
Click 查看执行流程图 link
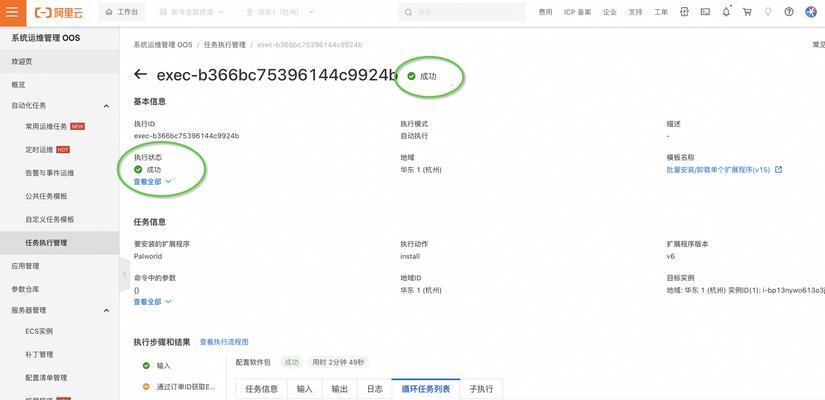point(224,342)
